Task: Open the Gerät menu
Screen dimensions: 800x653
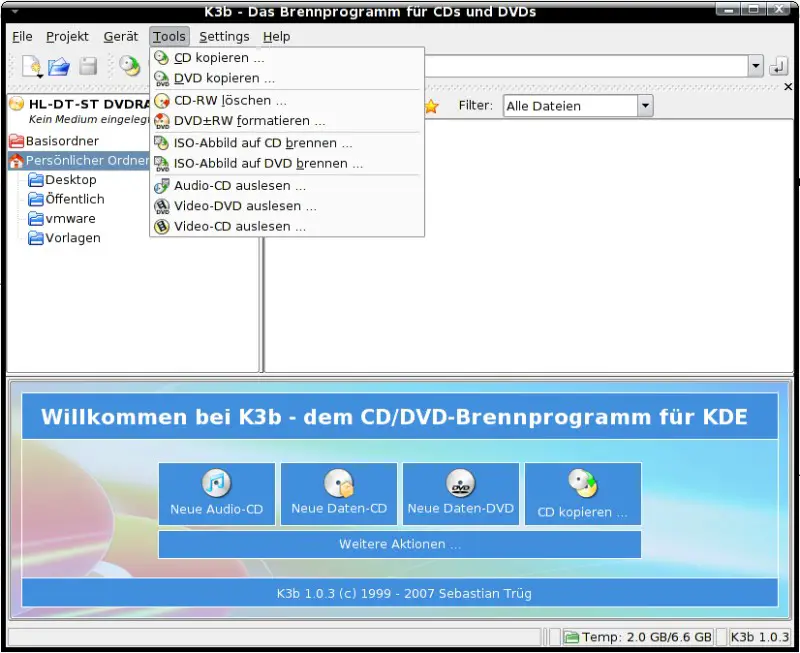Action: click(120, 37)
